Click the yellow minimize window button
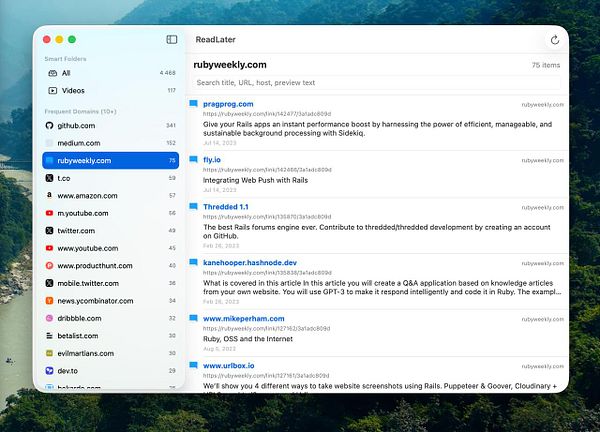This screenshot has height=432, width=600. 59,39
